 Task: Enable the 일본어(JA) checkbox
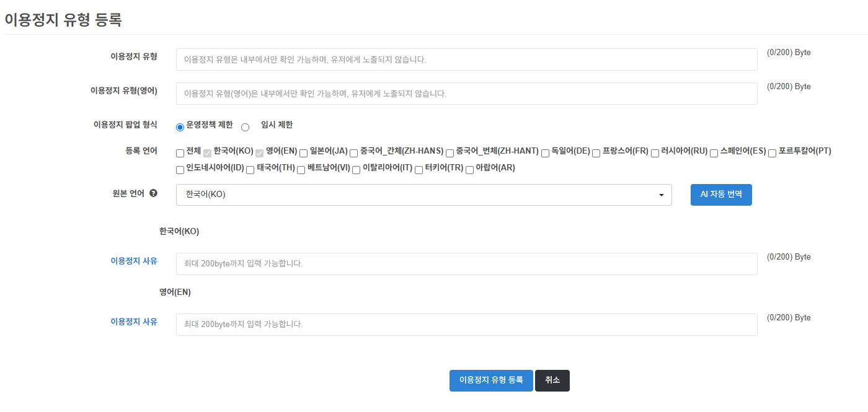pos(304,153)
